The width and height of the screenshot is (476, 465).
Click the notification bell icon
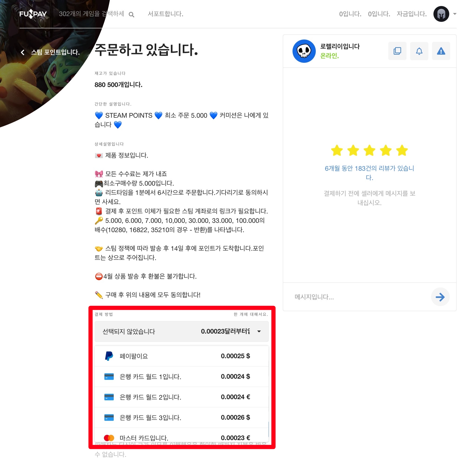coord(419,51)
